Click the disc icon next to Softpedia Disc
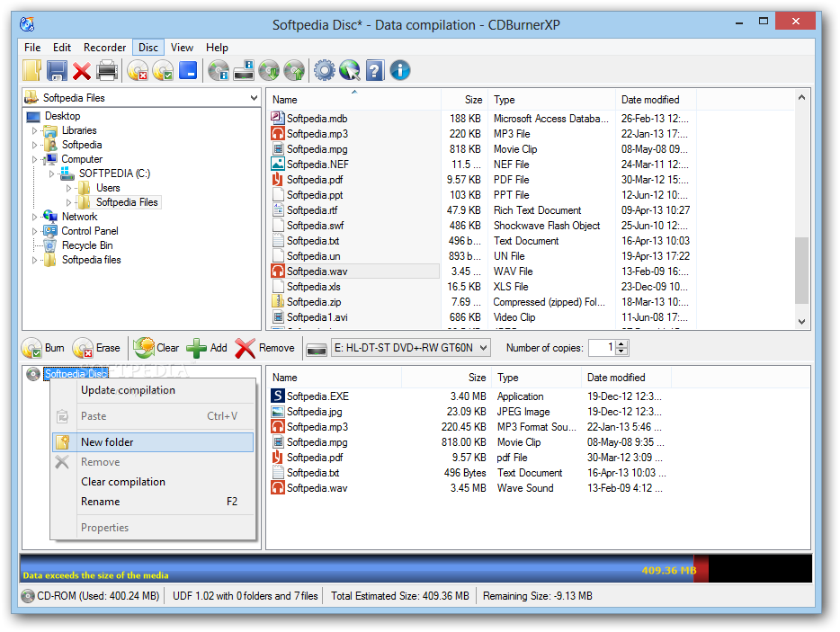Screen dimensions: 840x632 33,374
